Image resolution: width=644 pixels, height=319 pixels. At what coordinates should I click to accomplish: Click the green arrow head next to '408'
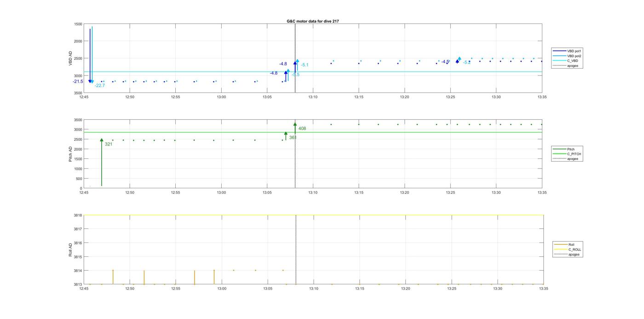pos(295,124)
